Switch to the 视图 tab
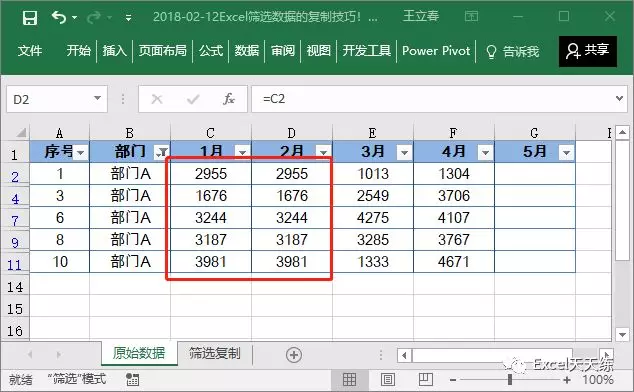The width and height of the screenshot is (634, 392). click(319, 51)
